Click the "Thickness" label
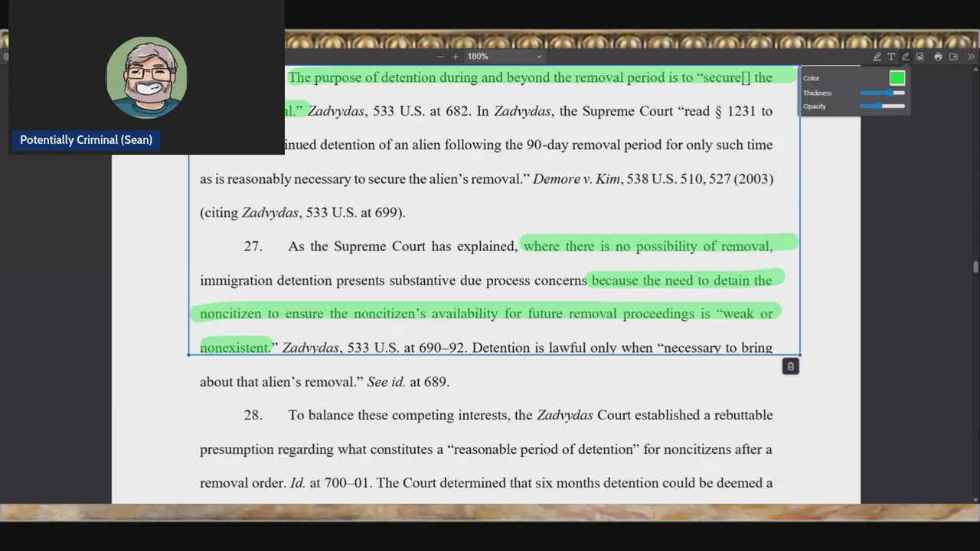980x551 pixels. 817,93
